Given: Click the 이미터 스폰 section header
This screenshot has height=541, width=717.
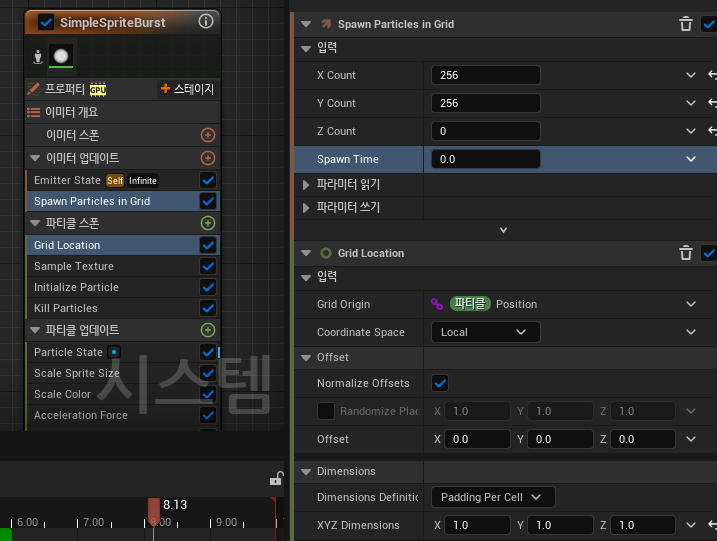Looking at the screenshot, I should coord(123,135).
